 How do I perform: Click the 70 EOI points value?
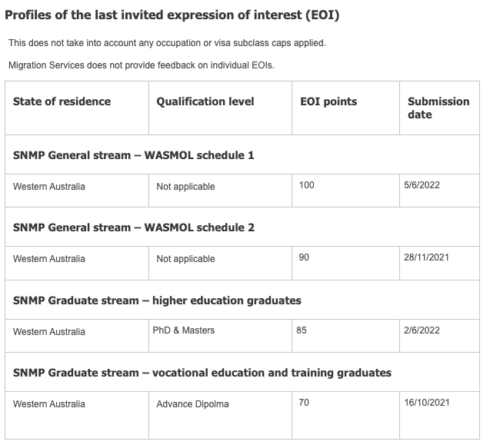[x=304, y=403]
